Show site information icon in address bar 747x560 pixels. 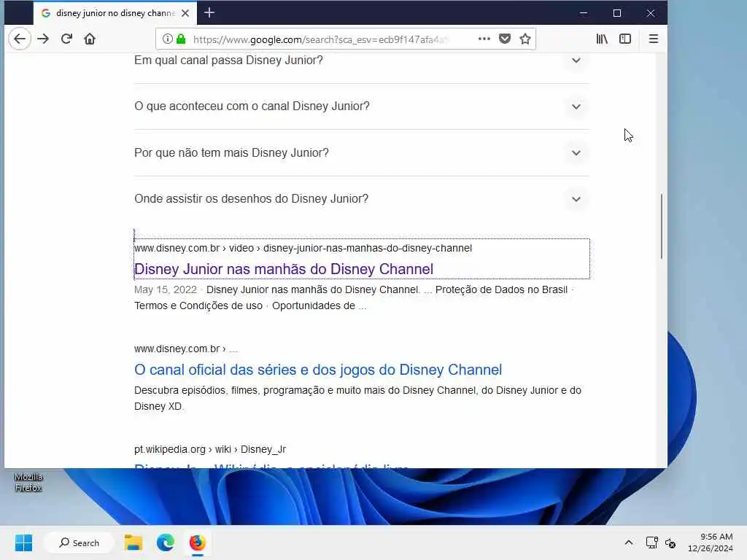[167, 39]
